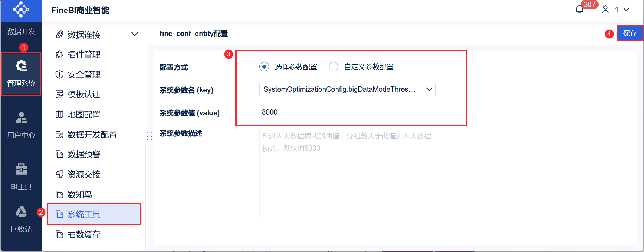Click the 安全管理 shield icon
The width and height of the screenshot is (644, 252).
pyautogui.click(x=60, y=74)
